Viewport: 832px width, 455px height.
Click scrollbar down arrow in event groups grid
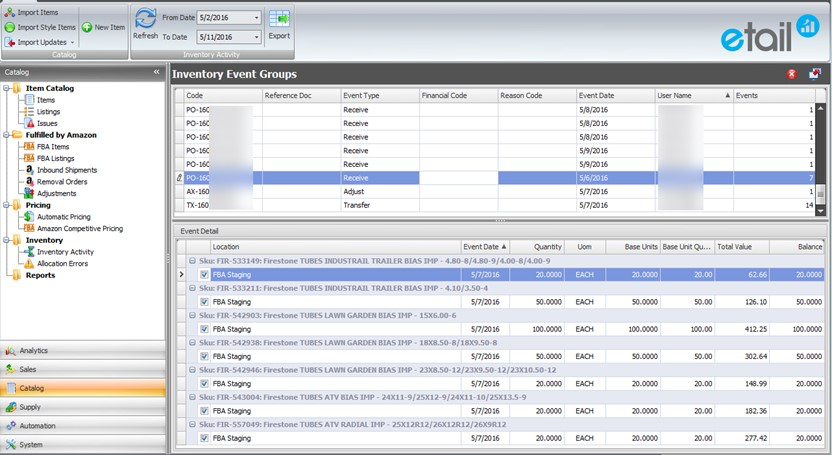tap(820, 211)
